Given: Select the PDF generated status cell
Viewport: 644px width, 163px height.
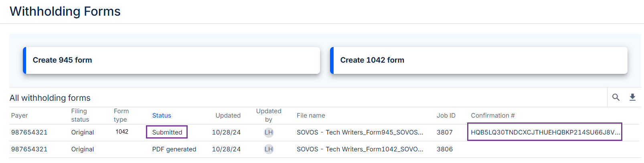Looking at the screenshot, I should [174, 149].
